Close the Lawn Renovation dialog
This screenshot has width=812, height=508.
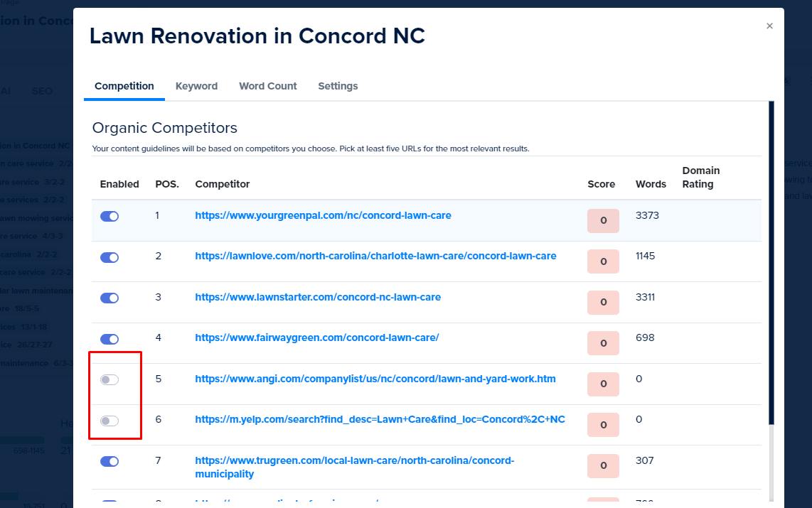point(769,26)
